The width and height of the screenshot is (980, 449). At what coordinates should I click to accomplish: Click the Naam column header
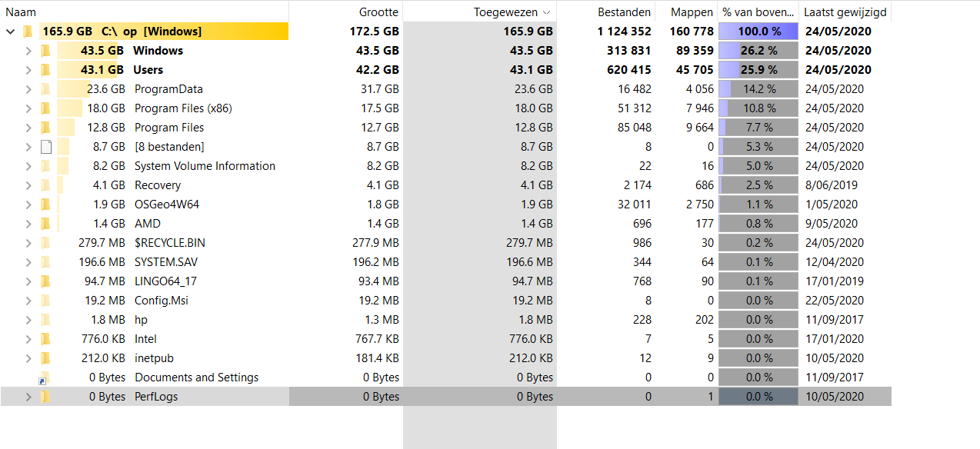point(21,12)
